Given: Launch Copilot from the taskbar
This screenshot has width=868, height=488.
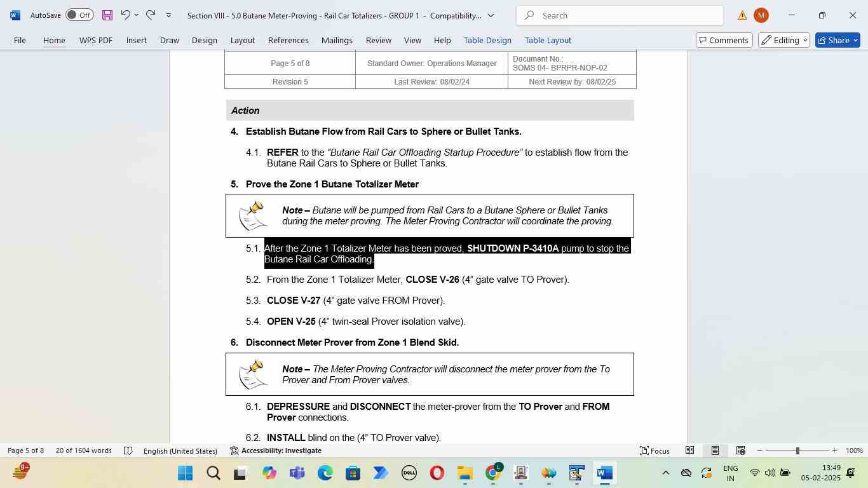Looking at the screenshot, I should (269, 473).
